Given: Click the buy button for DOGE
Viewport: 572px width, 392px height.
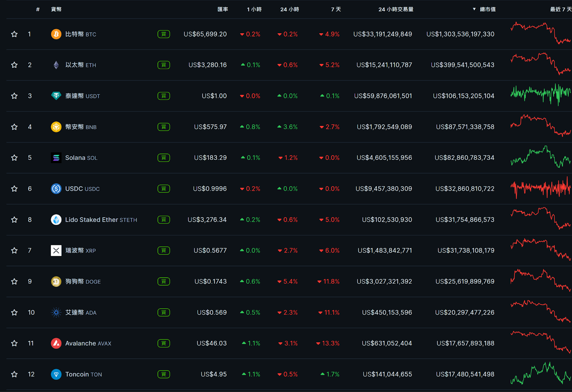Looking at the screenshot, I should pos(164,281).
